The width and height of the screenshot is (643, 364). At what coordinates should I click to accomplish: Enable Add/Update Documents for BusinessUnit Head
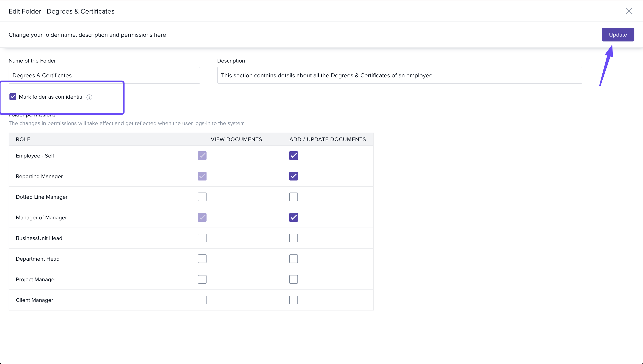pos(293,238)
